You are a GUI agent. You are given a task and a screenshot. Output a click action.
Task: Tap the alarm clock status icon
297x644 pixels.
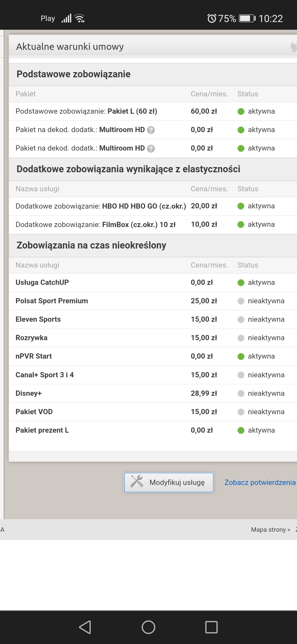pyautogui.click(x=212, y=18)
